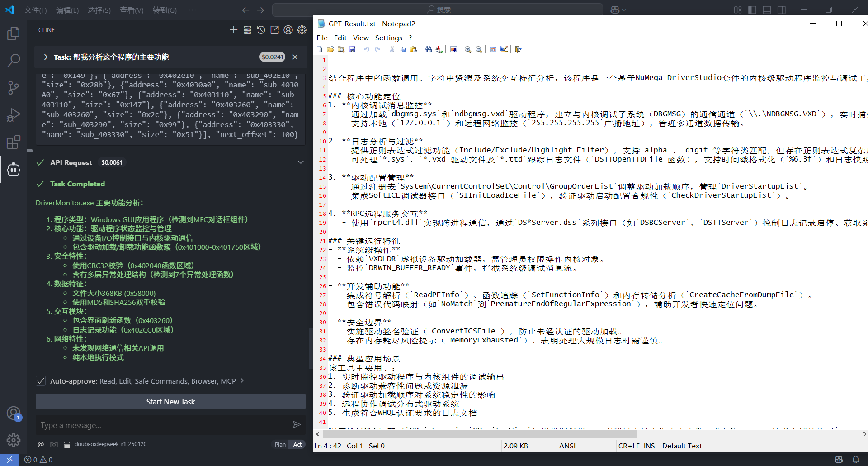
Task: Click the New file icon in Notepad2
Action: [320, 49]
